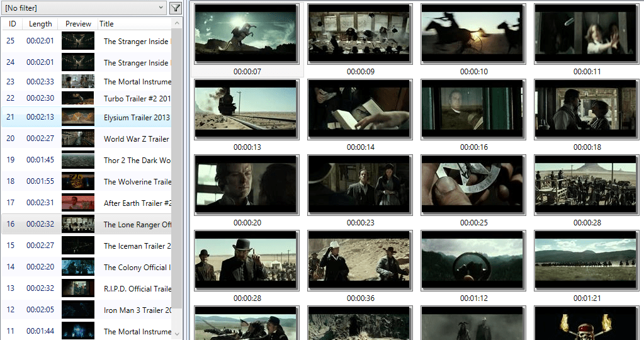Select the keyframe at 00:00:11

pos(587,34)
